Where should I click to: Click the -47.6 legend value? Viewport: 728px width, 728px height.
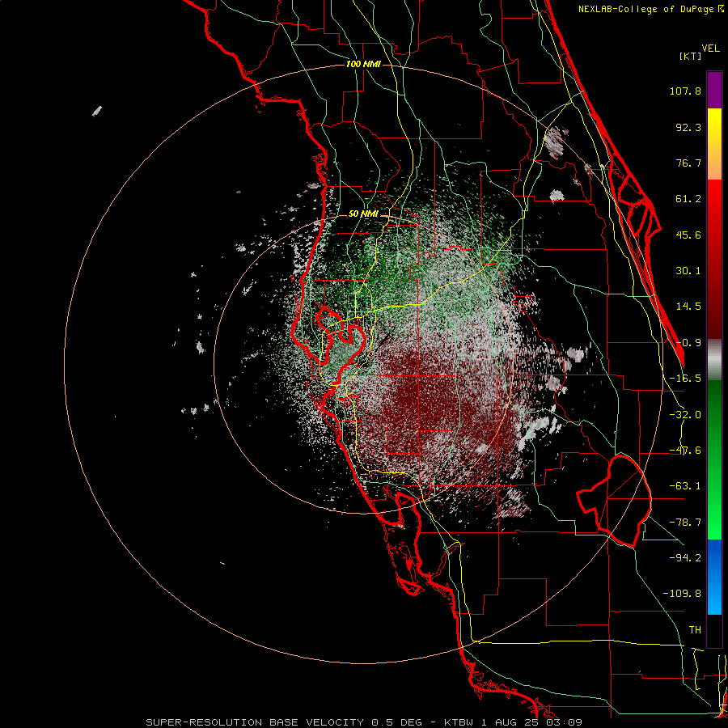[685, 451]
